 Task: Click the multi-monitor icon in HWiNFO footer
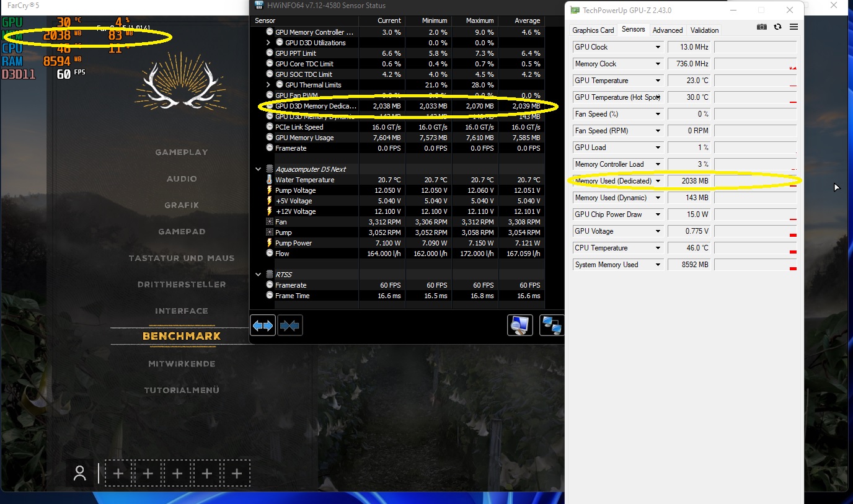coord(551,325)
